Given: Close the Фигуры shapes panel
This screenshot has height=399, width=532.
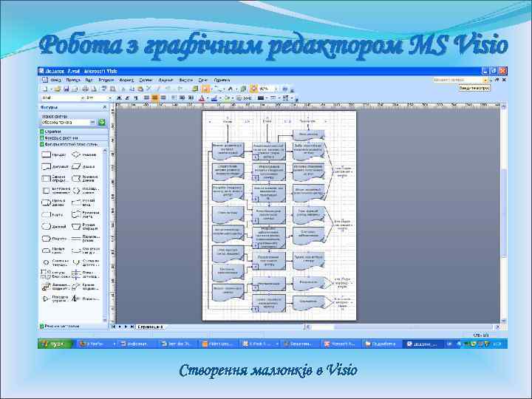Looking at the screenshot, I should click(104, 107).
